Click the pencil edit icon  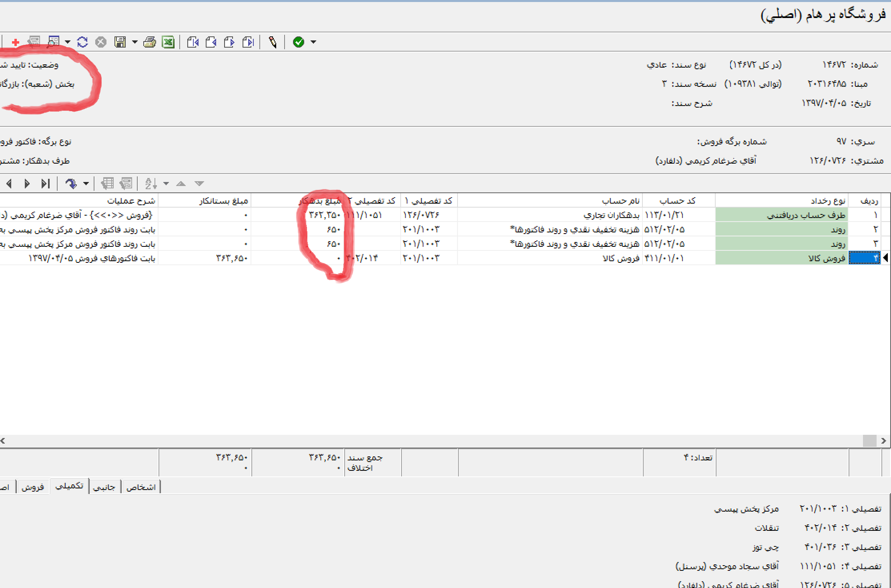[x=273, y=42]
